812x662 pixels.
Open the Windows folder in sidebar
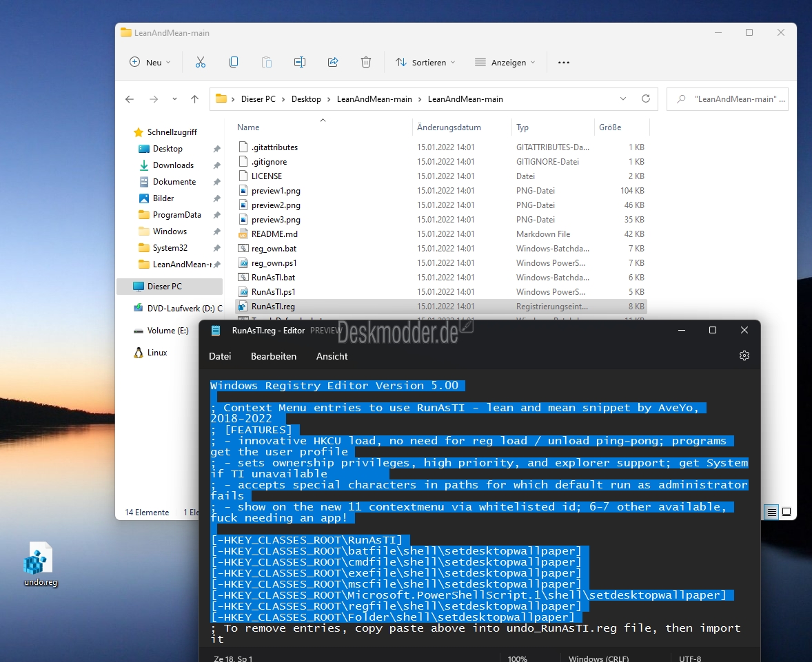tap(170, 231)
